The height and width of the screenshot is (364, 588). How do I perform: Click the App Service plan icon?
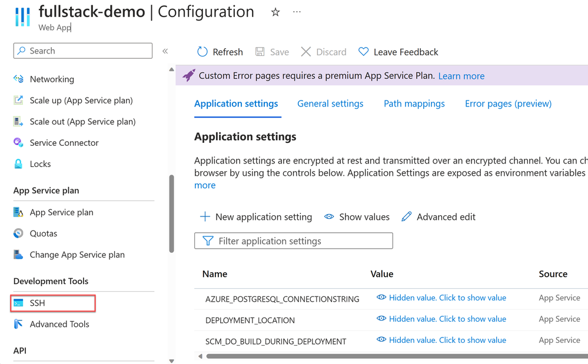point(18,212)
